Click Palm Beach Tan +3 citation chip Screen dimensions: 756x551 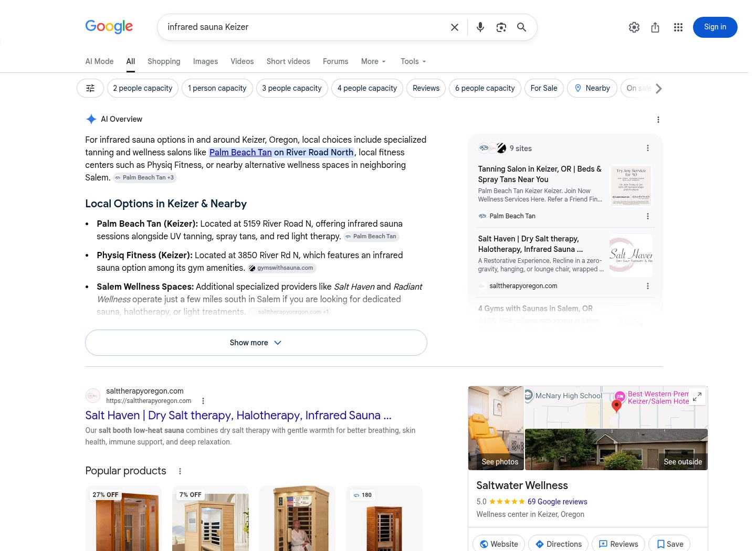pos(144,178)
